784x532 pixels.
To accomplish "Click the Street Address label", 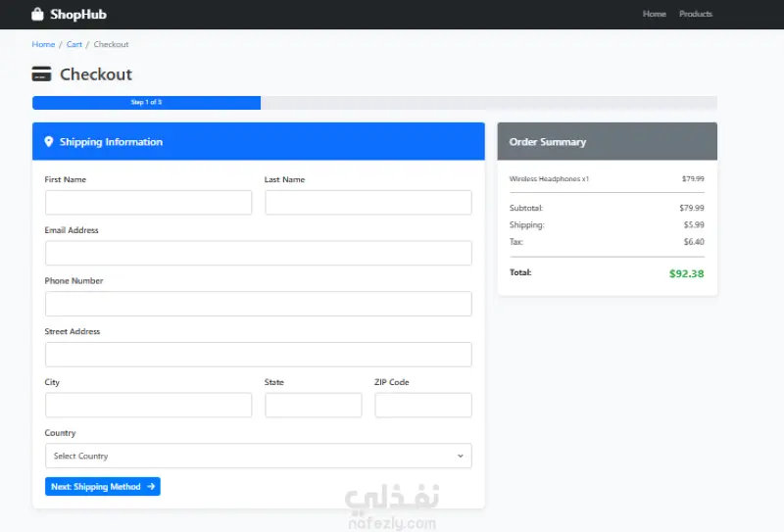I will (73, 331).
